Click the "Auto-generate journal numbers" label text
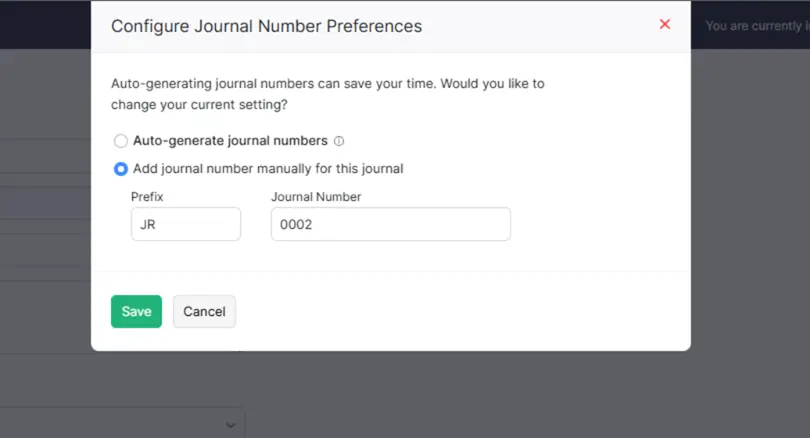This screenshot has width=810, height=438. pos(230,140)
